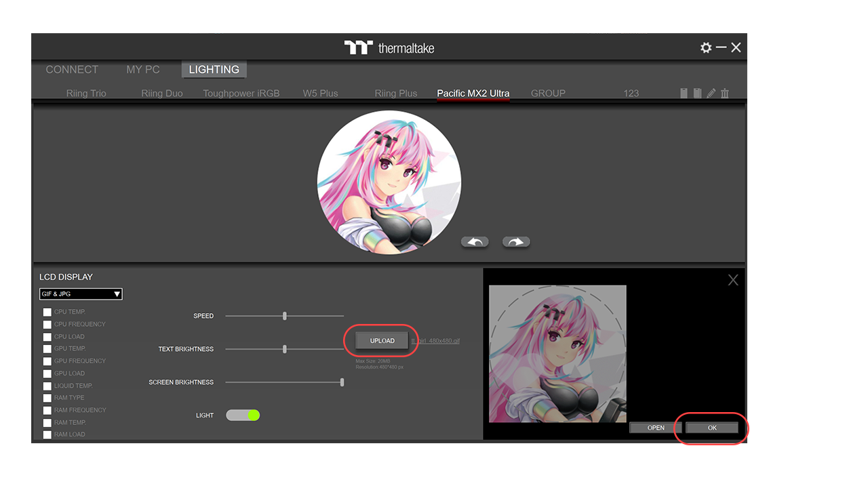This screenshot has height=488, width=868.
Task: Click the circular LCD preview image
Action: pos(389,182)
